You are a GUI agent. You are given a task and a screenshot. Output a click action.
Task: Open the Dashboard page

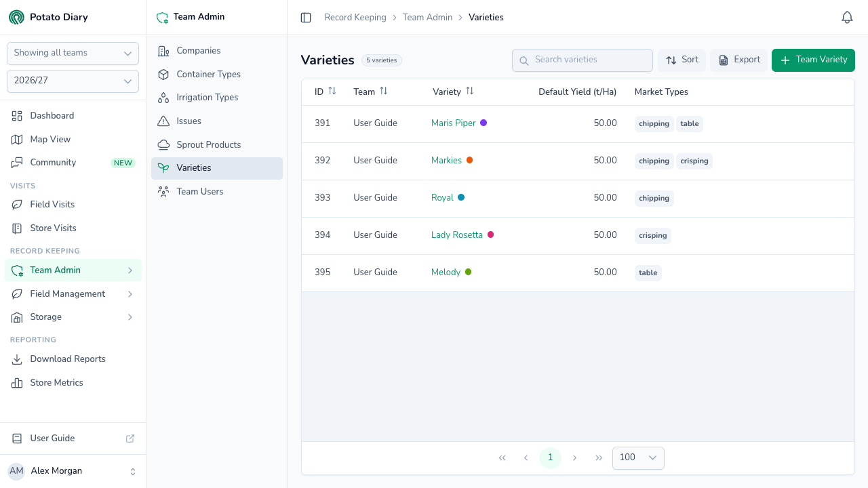tap(73, 116)
